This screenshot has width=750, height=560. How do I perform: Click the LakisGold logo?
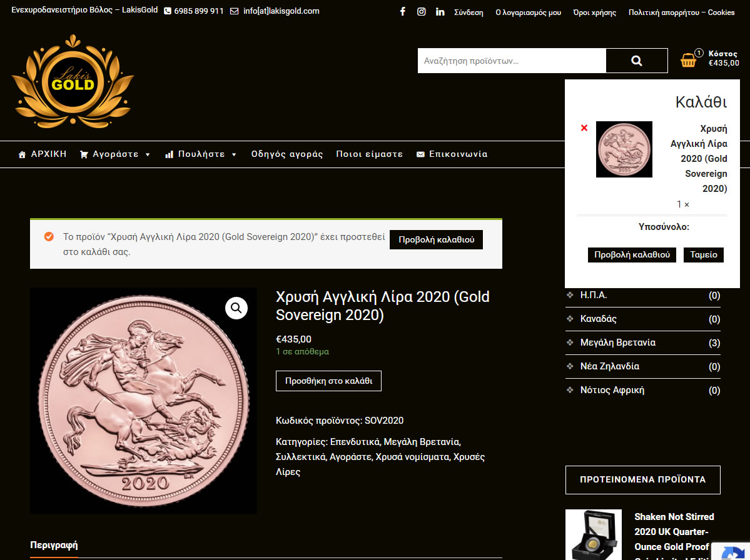73,81
